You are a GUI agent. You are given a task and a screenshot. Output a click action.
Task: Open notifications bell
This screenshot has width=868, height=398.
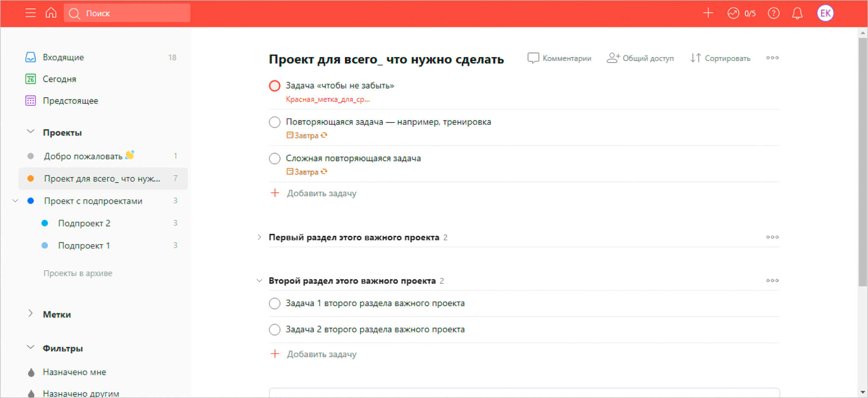coord(797,13)
